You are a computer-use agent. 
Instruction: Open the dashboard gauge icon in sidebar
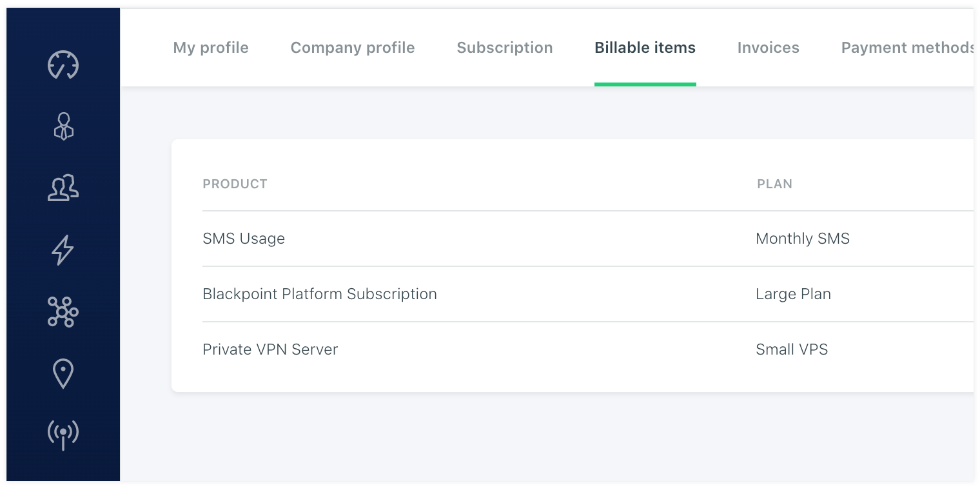click(63, 65)
